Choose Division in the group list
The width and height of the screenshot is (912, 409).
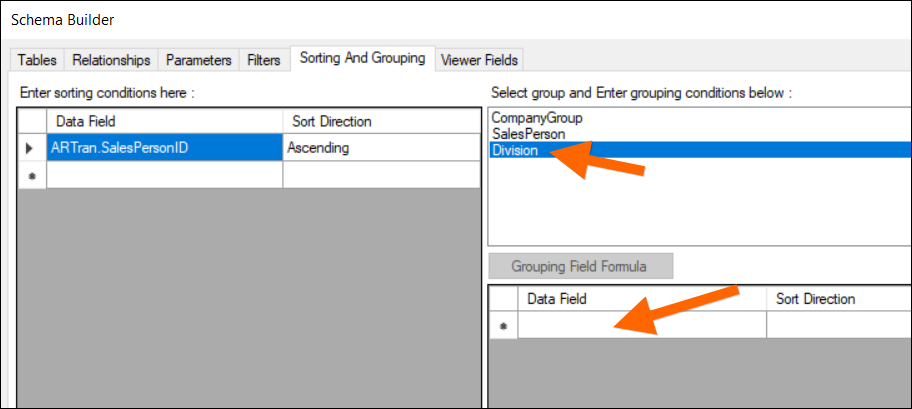point(516,150)
